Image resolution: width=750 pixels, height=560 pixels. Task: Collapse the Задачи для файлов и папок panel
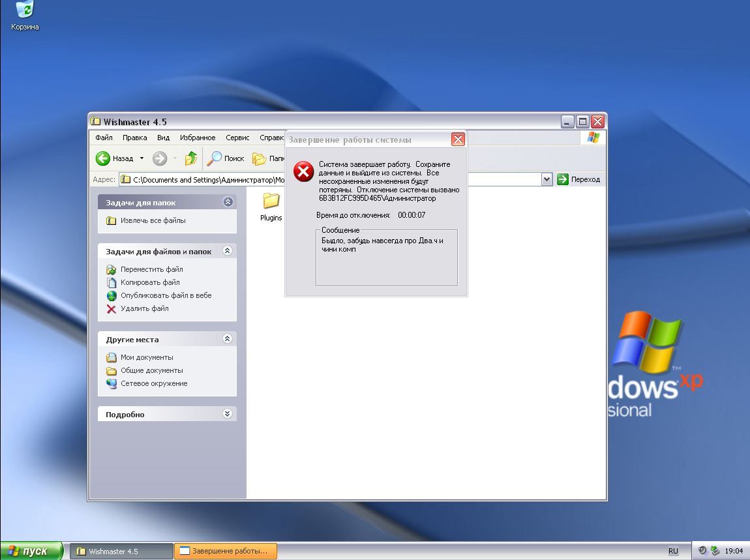click(227, 250)
